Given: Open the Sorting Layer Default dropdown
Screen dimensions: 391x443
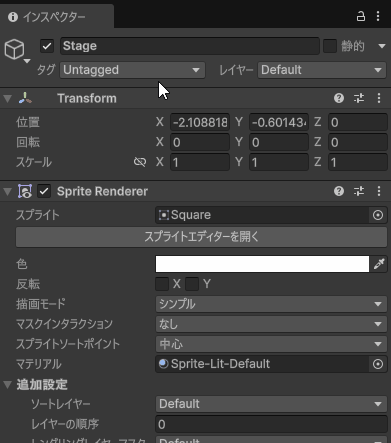Looking at the screenshot, I should [271, 404].
